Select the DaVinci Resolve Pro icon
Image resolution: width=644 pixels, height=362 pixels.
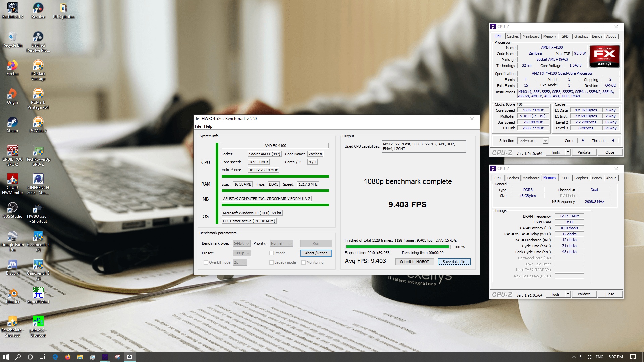38,42
